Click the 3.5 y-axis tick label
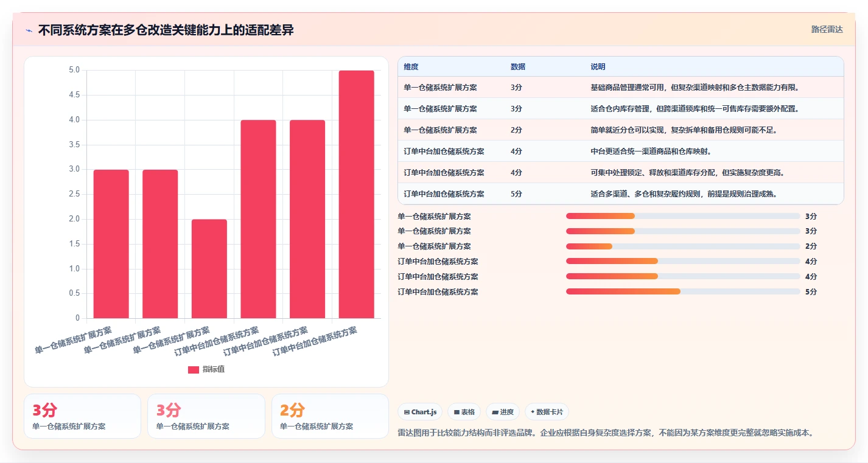Image resolution: width=868 pixels, height=463 pixels. point(74,145)
